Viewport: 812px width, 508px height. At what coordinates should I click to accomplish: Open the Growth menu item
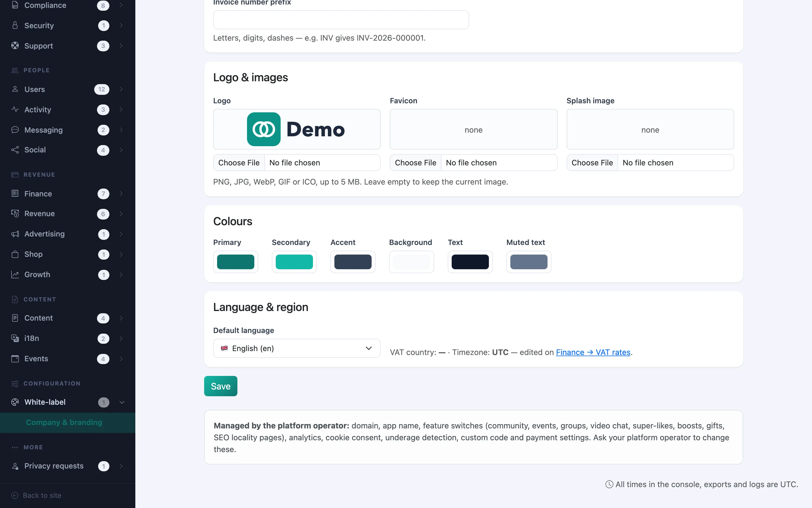coord(67,275)
